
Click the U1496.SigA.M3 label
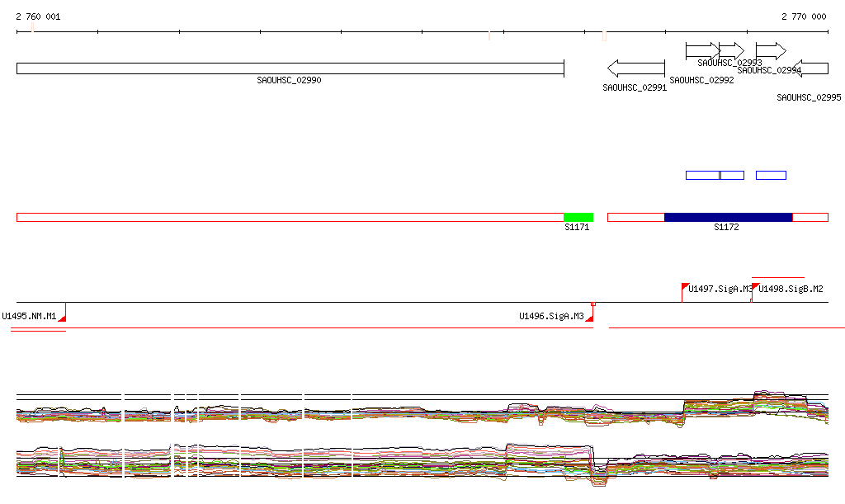tap(551, 316)
